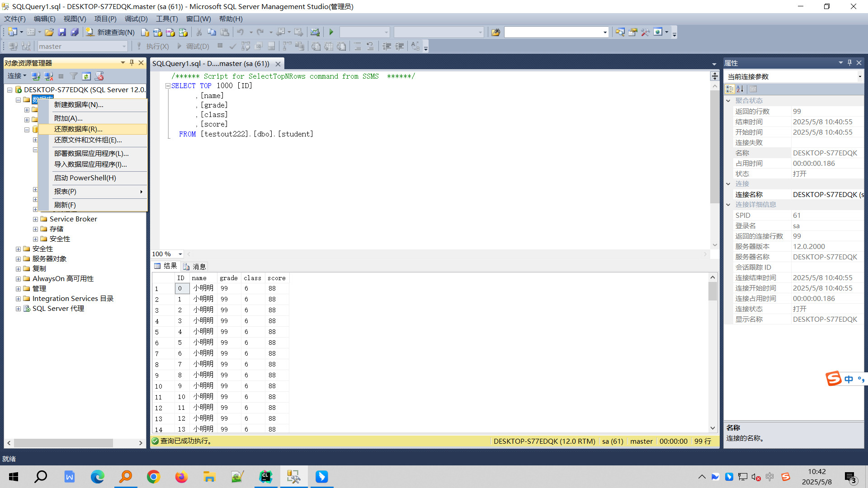Click the green Start debugging arrow
The height and width of the screenshot is (488, 868).
pyautogui.click(x=331, y=32)
